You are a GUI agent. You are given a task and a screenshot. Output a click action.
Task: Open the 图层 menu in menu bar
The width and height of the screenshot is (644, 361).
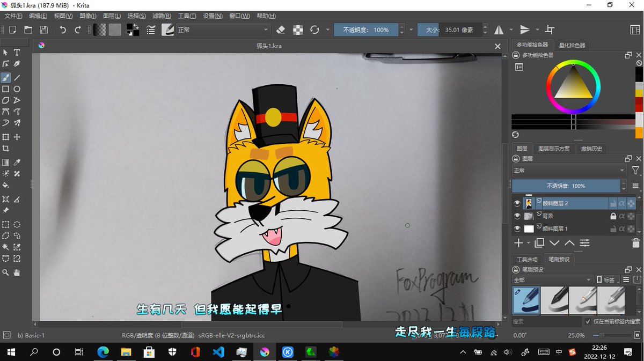112,16
